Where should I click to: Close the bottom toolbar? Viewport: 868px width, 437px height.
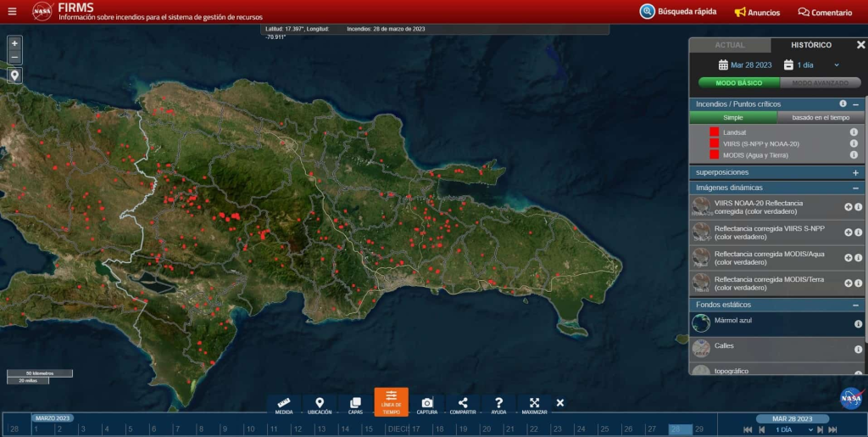(560, 403)
